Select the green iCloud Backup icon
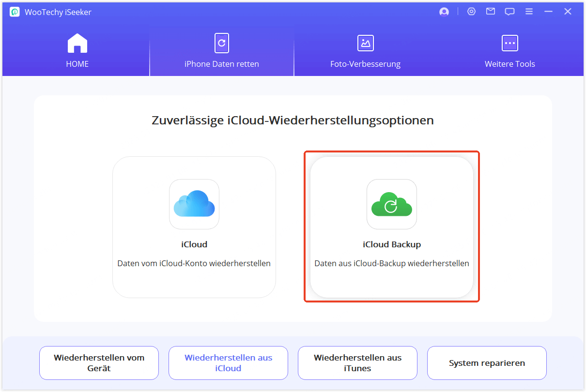 tap(391, 204)
